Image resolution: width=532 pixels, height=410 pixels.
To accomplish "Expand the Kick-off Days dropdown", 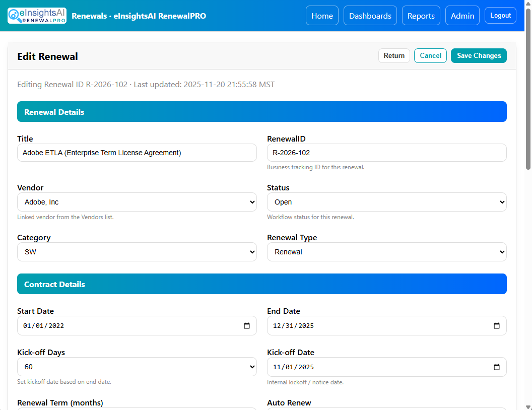I will pyautogui.click(x=137, y=367).
